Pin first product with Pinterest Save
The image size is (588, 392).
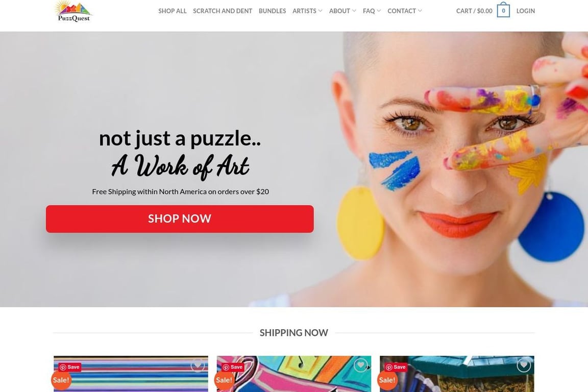coord(70,367)
